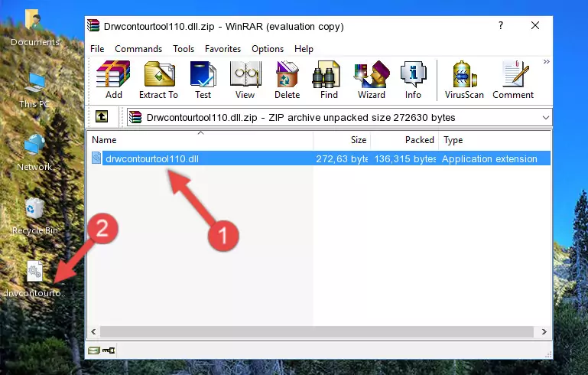Select the drwcontourto.. desktop file

point(34,279)
